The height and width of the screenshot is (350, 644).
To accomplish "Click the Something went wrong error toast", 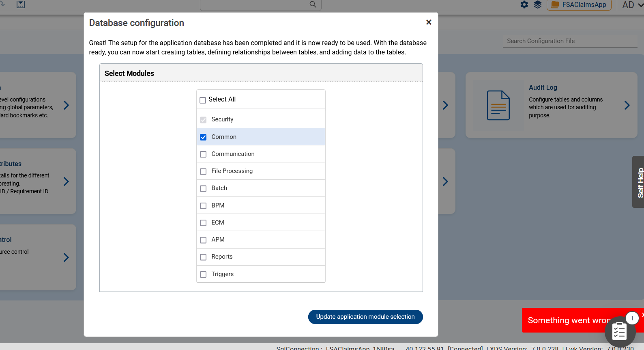I will tap(568, 320).
